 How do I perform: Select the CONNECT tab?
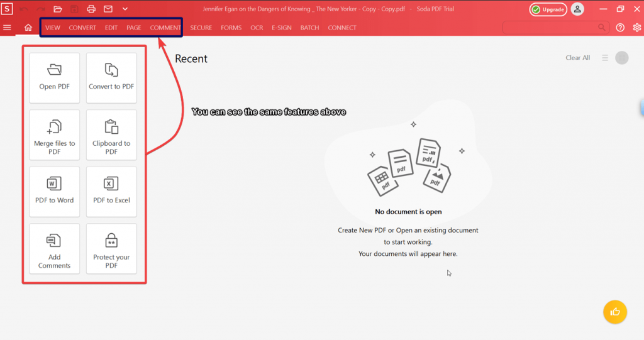coord(341,28)
